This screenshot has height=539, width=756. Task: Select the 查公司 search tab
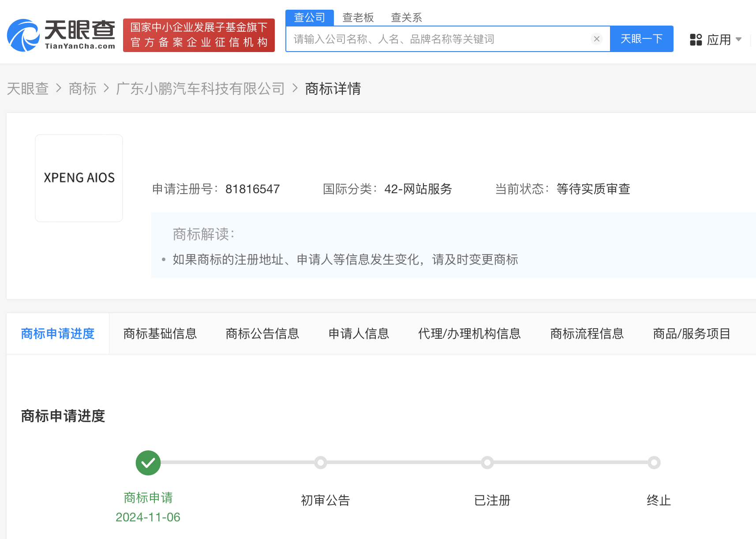point(310,18)
